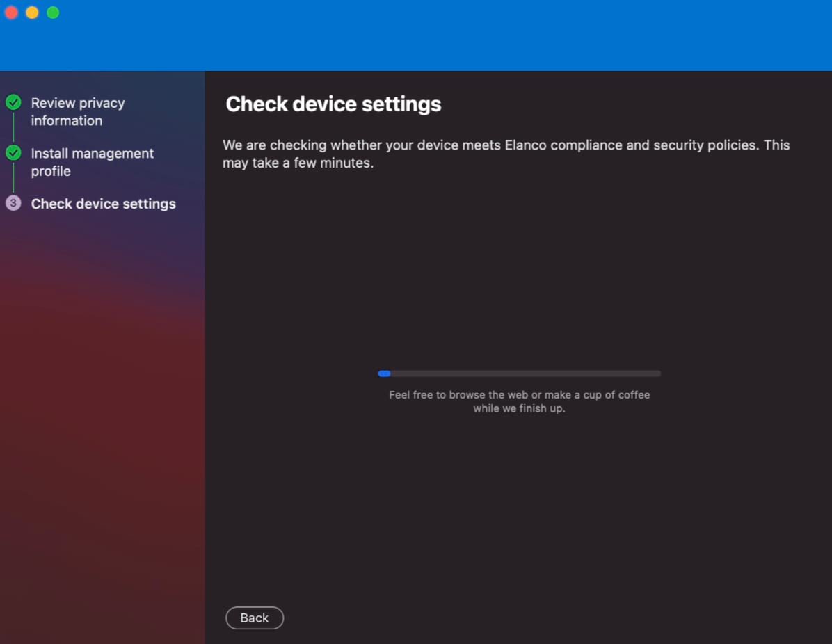Click the Check device settings heading
The height and width of the screenshot is (644, 832).
tap(333, 104)
